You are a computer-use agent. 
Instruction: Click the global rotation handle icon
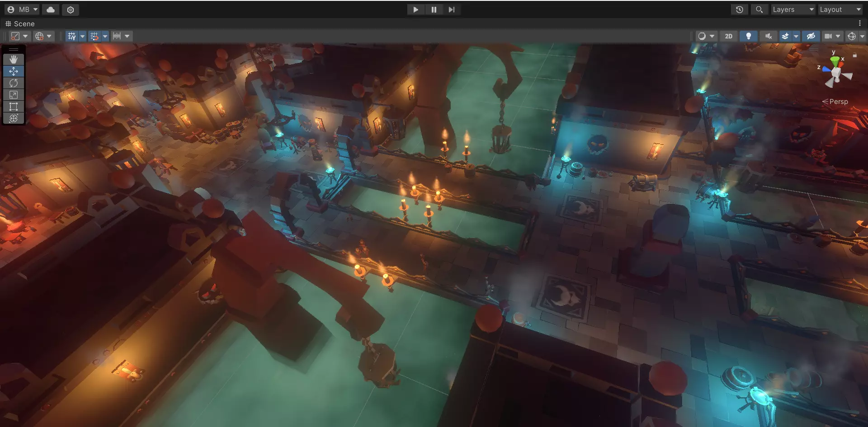click(x=39, y=36)
